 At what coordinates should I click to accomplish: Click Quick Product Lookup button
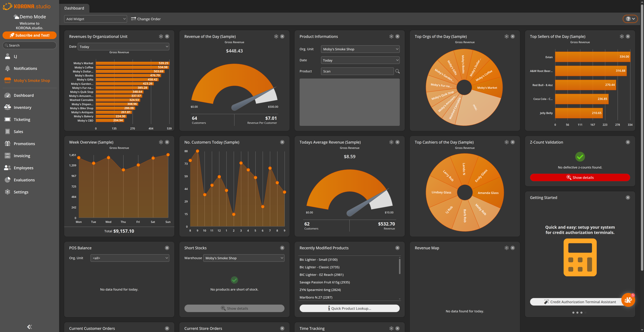(350, 308)
